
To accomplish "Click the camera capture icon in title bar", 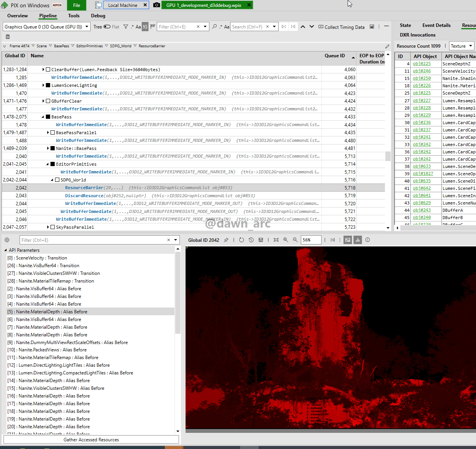I will (x=157, y=5).
